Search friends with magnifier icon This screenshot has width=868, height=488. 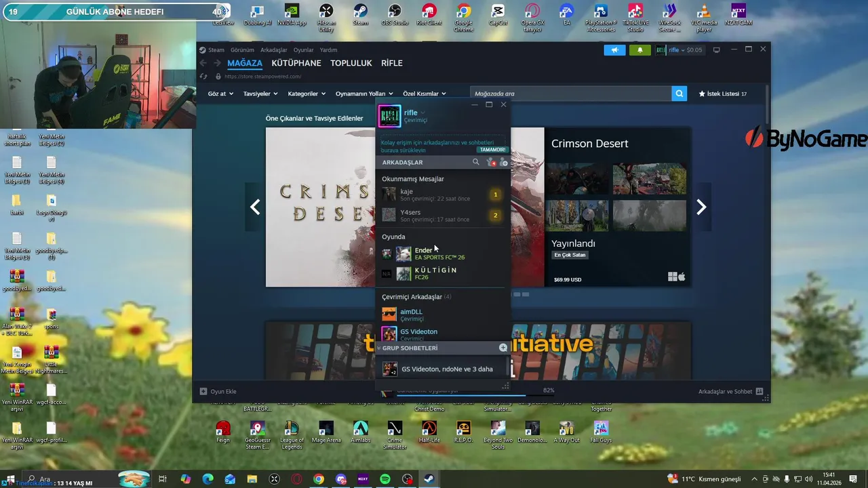(x=475, y=162)
